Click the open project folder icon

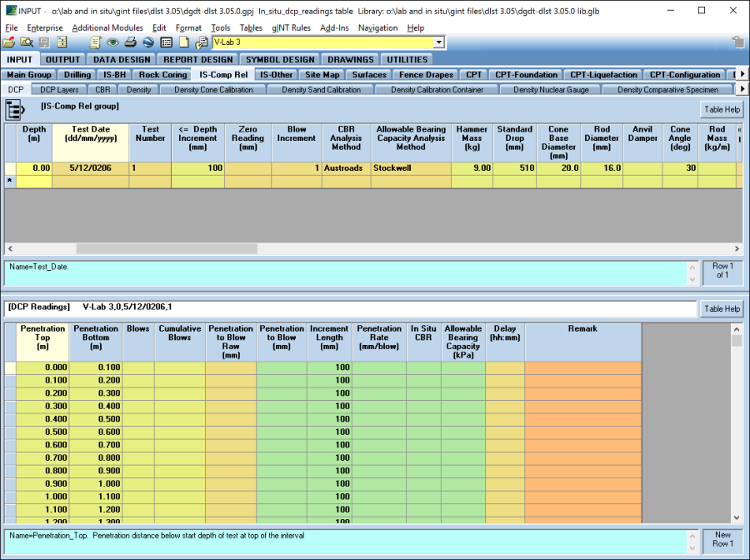(9, 42)
